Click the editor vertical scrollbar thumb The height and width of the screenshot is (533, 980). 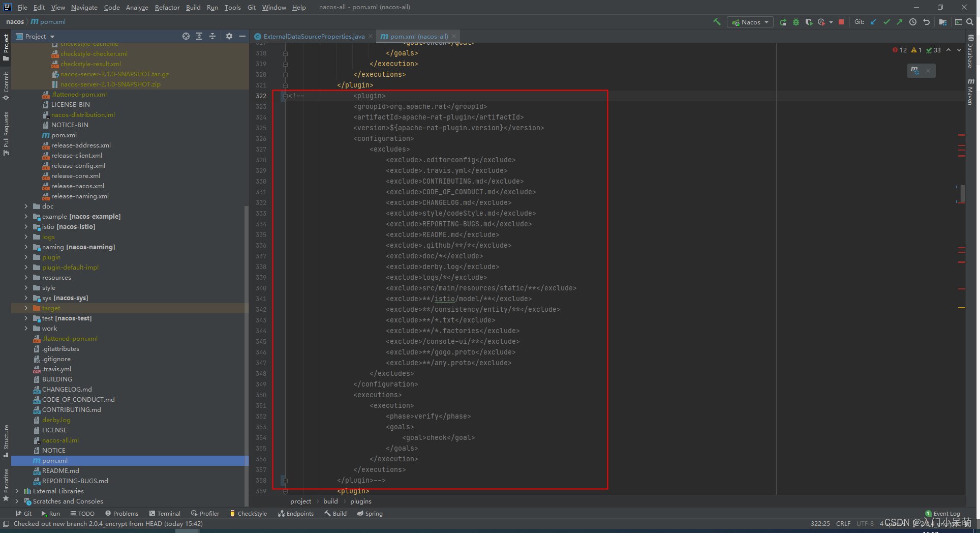coord(962,193)
